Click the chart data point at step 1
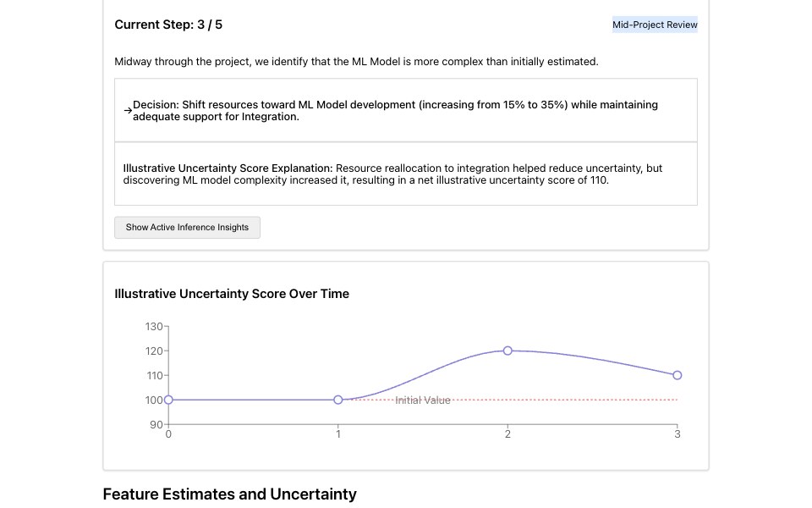The height and width of the screenshot is (508, 812). coord(338,400)
